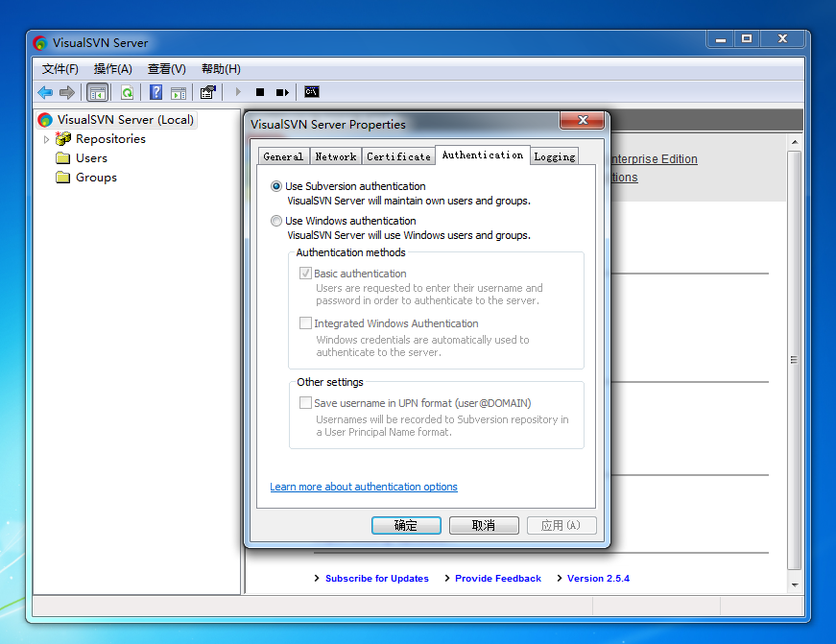Click the Users folder icon
The image size is (836, 644).
[x=63, y=158]
